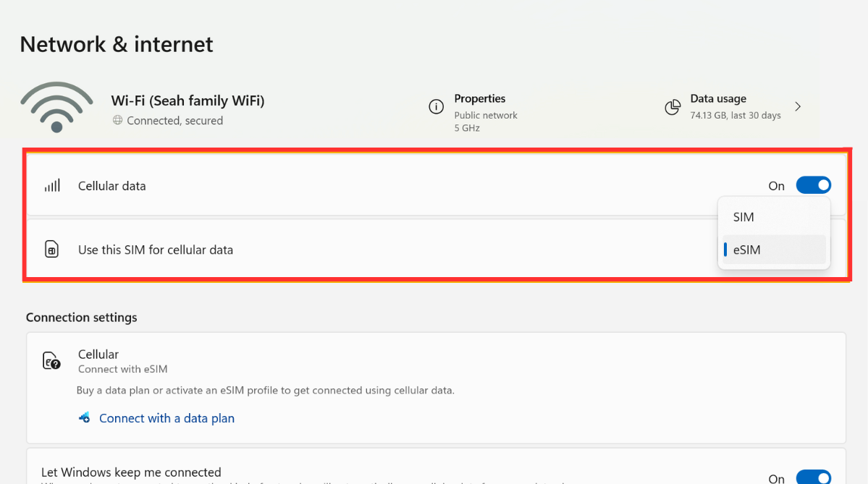Click the Properties info circle icon

pyautogui.click(x=436, y=107)
